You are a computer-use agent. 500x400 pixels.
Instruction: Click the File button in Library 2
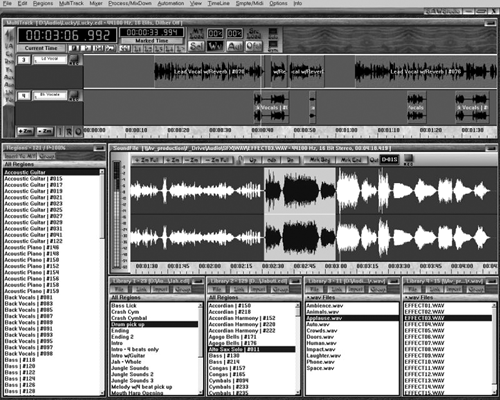pos(217,289)
